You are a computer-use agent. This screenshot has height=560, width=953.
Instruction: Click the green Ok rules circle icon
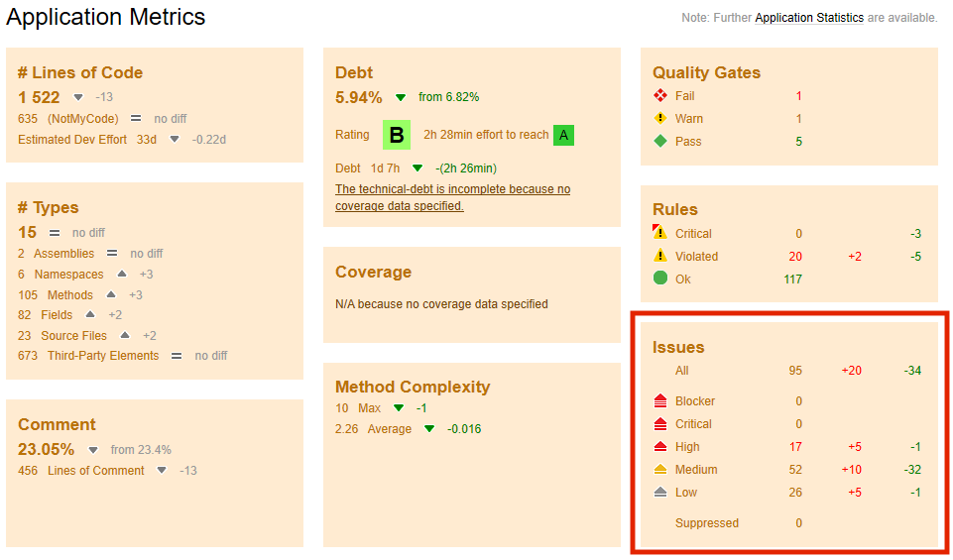[x=660, y=279]
